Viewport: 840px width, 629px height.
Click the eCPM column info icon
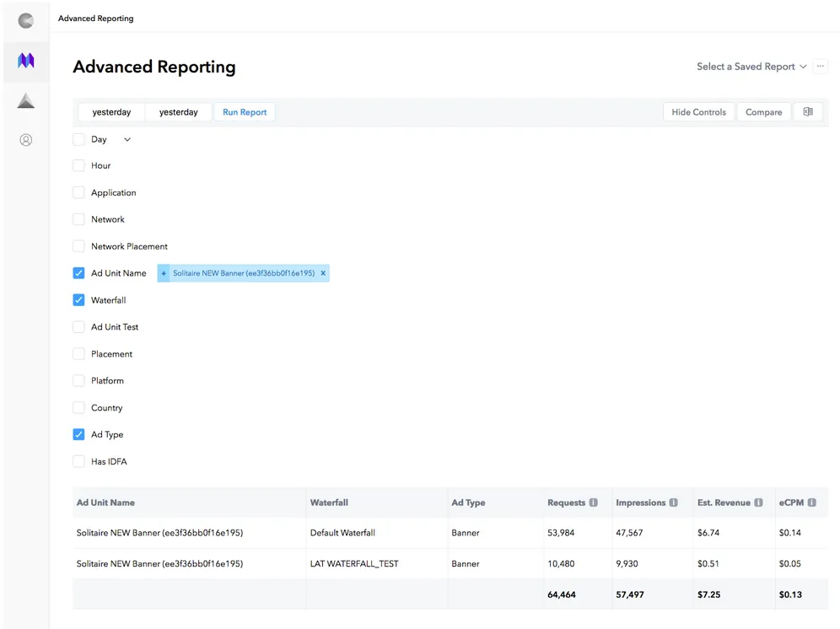click(812, 503)
